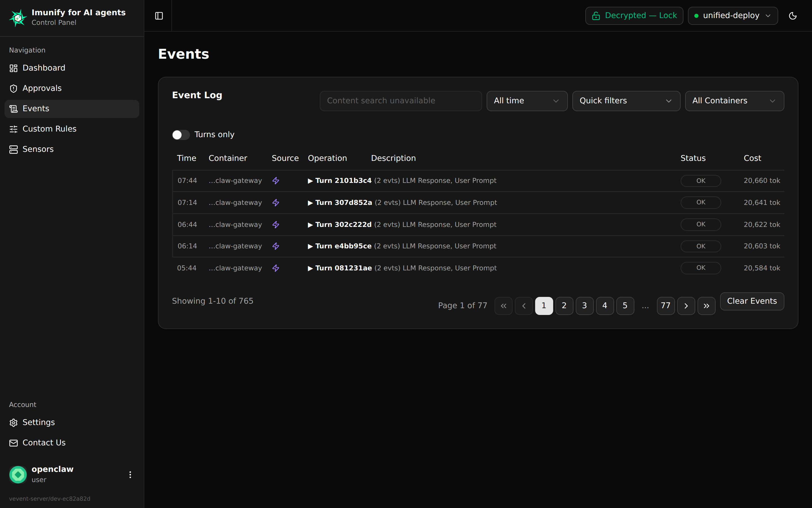Image resolution: width=812 pixels, height=508 pixels.
Task: Click the 20,660 tok cost value
Action: [x=762, y=181]
